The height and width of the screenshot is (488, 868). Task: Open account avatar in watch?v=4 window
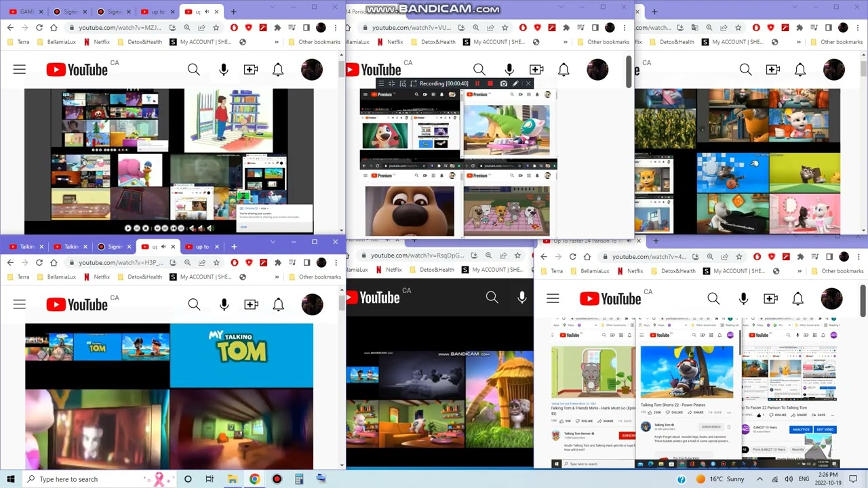click(x=831, y=298)
